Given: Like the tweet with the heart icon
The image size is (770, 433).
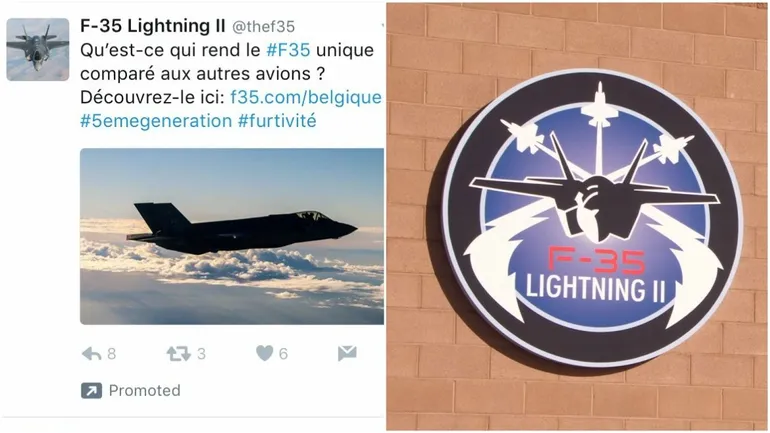Looking at the screenshot, I should [x=265, y=353].
